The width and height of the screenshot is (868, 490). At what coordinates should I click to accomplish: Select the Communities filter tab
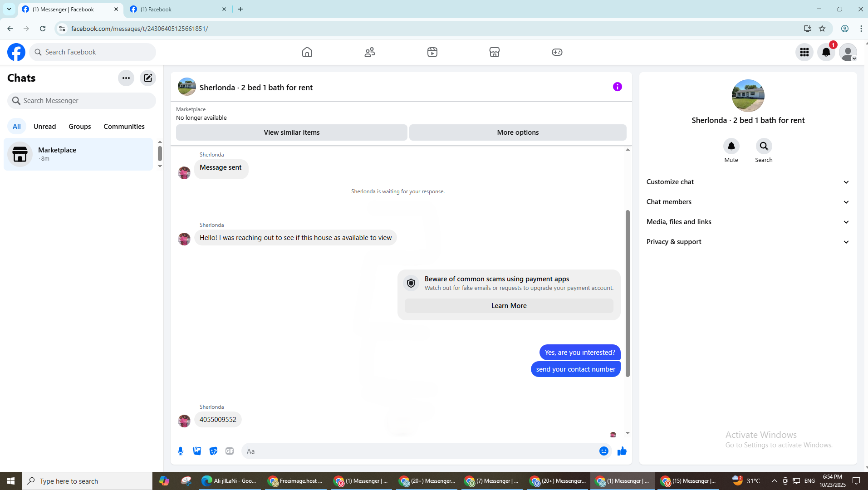pos(124,127)
